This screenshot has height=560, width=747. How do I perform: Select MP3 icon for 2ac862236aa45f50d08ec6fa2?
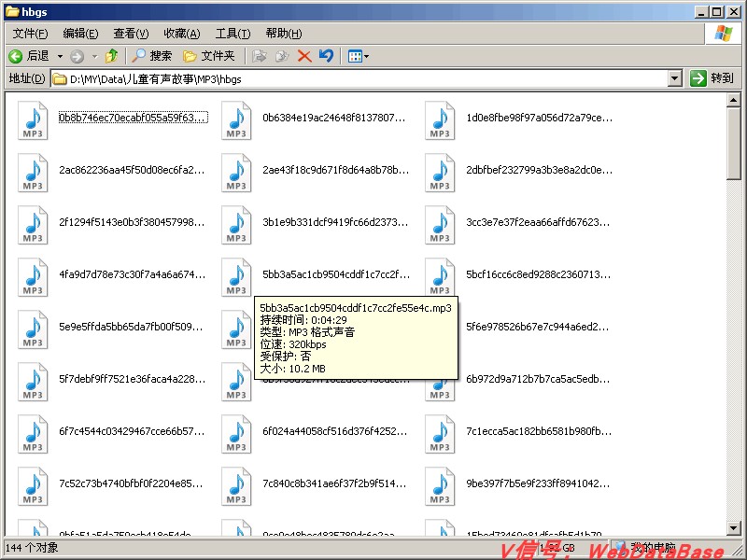(33, 173)
